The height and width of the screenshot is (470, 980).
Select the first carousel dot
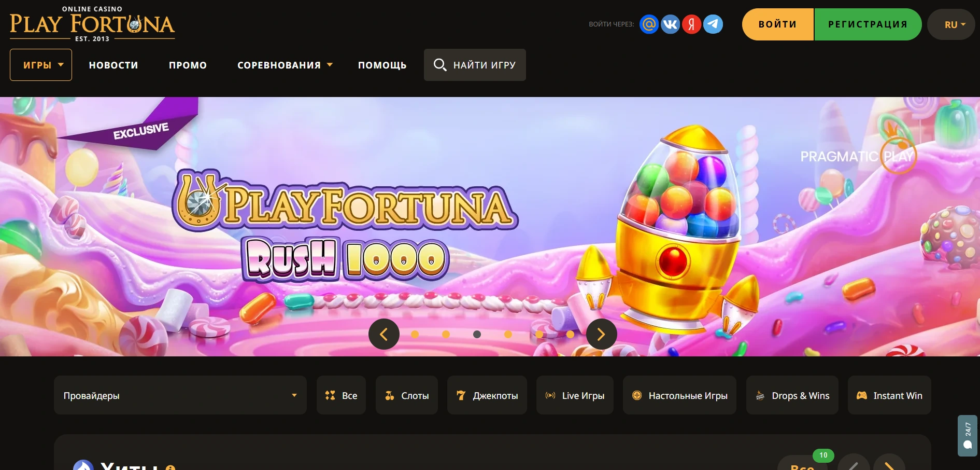[x=415, y=335]
